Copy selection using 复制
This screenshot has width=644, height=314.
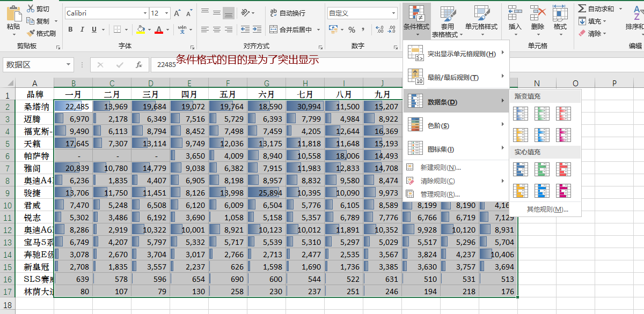(x=38, y=21)
